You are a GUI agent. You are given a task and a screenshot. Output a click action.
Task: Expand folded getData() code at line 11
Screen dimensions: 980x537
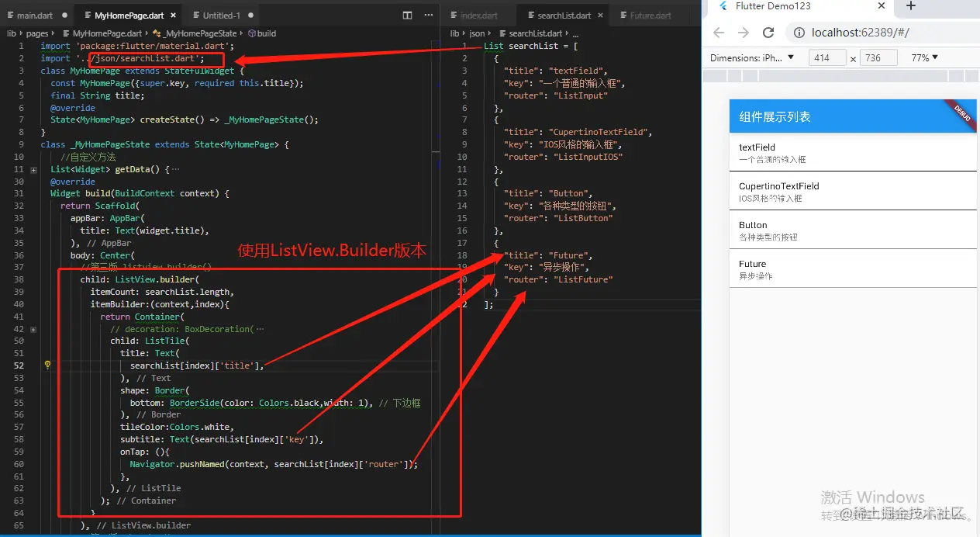coord(33,169)
